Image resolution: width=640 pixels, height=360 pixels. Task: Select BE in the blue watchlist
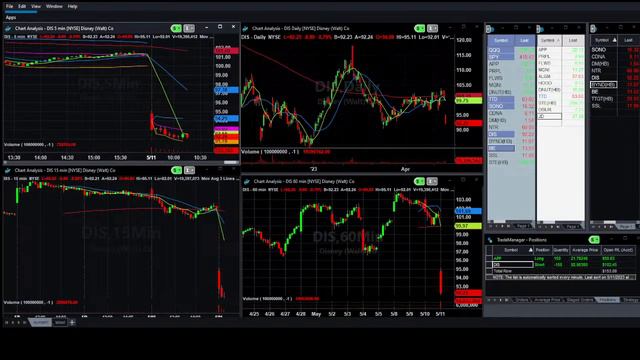coord(501,148)
